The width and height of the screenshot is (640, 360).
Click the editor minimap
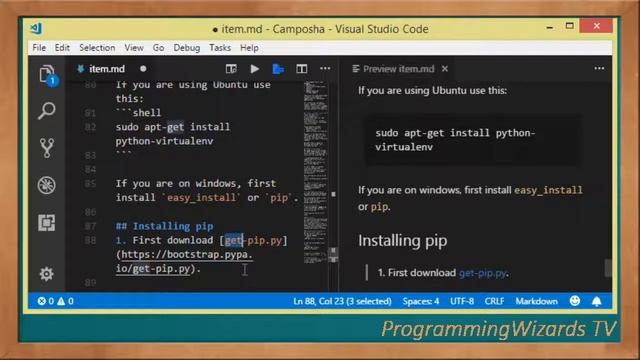316,171
